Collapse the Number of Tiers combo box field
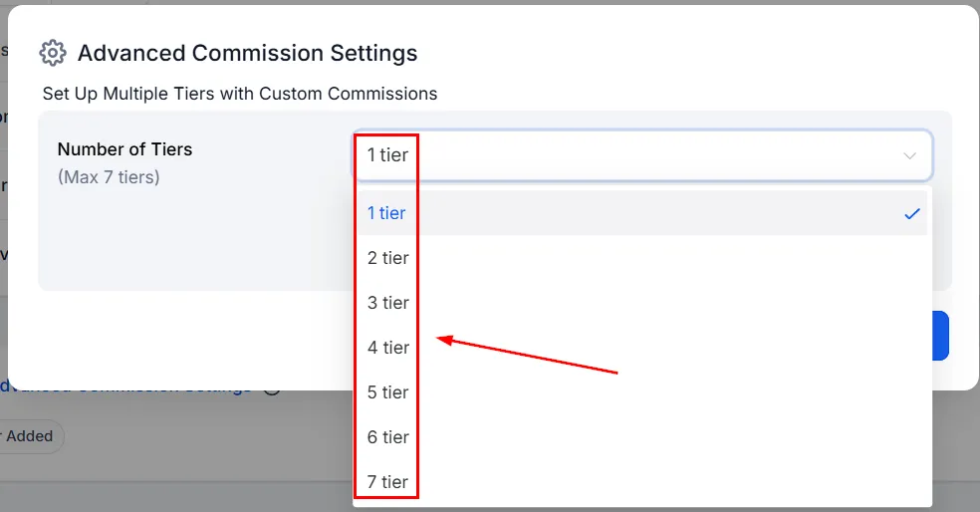 [642, 155]
